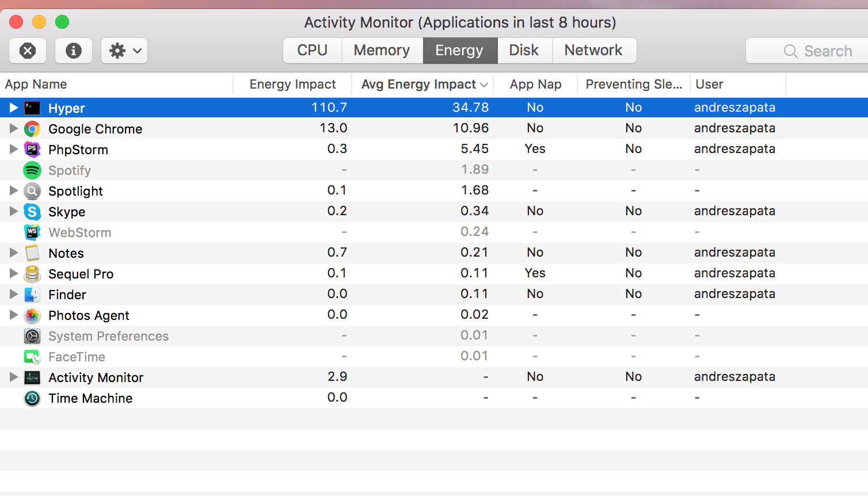The height and width of the screenshot is (496, 868).
Task: Click the Google Chrome app icon
Action: (32, 128)
